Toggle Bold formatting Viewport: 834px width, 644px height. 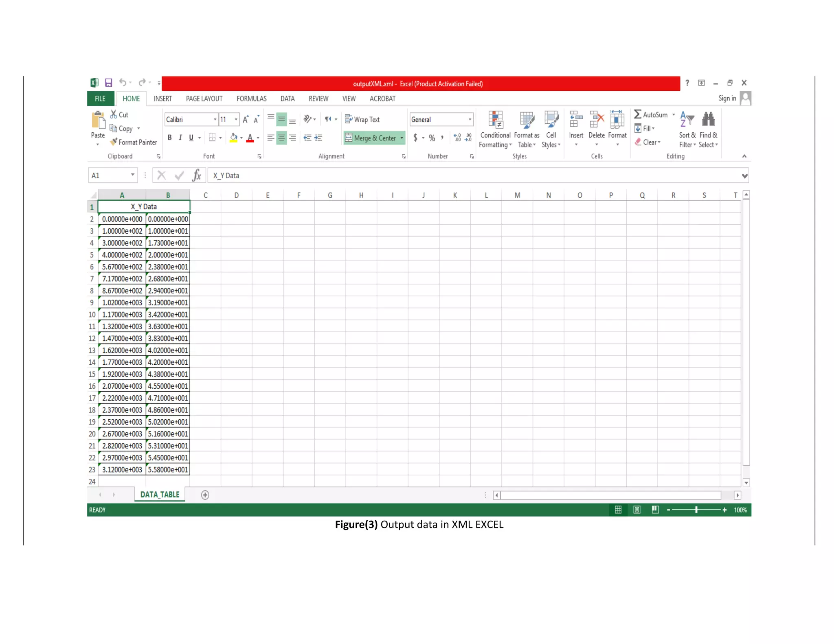tap(169, 138)
